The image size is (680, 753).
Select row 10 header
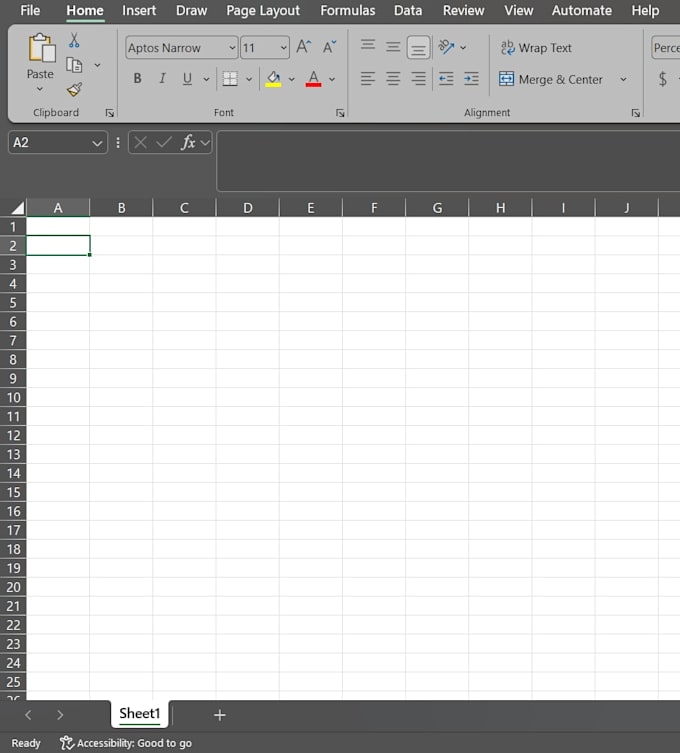13,398
